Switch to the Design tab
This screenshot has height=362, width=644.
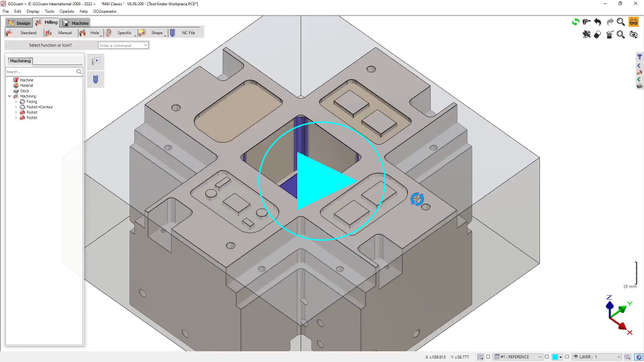[x=19, y=23]
